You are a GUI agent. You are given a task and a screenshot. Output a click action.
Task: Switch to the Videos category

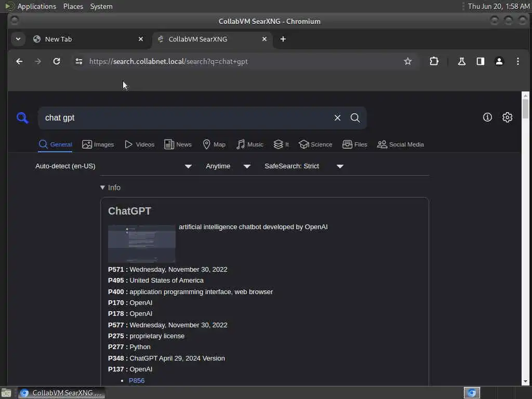(139, 144)
